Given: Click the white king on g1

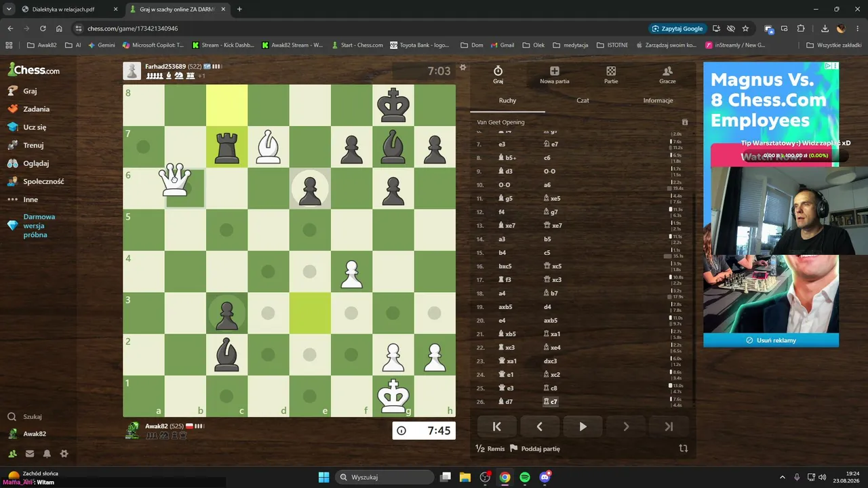Looking at the screenshot, I should point(393,396).
